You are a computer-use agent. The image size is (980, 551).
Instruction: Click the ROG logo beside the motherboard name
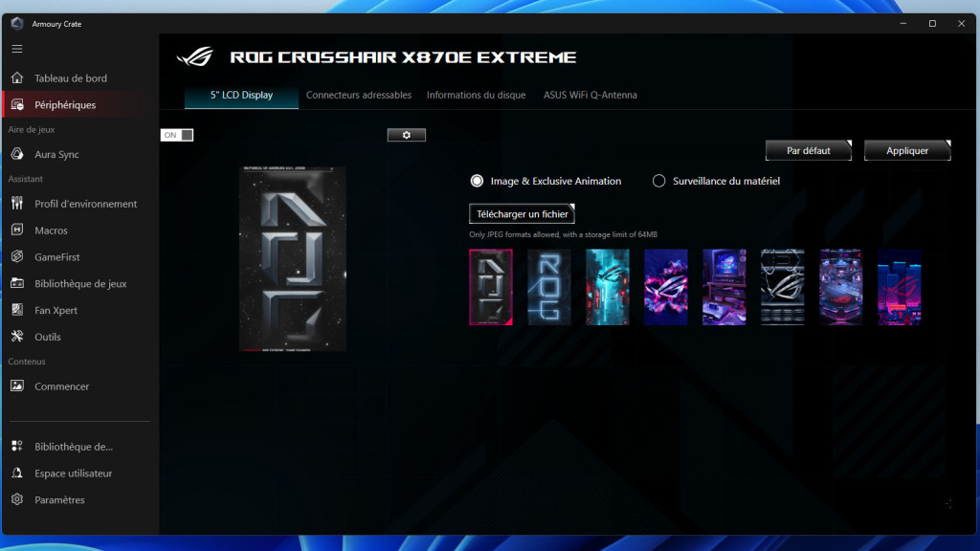point(195,56)
